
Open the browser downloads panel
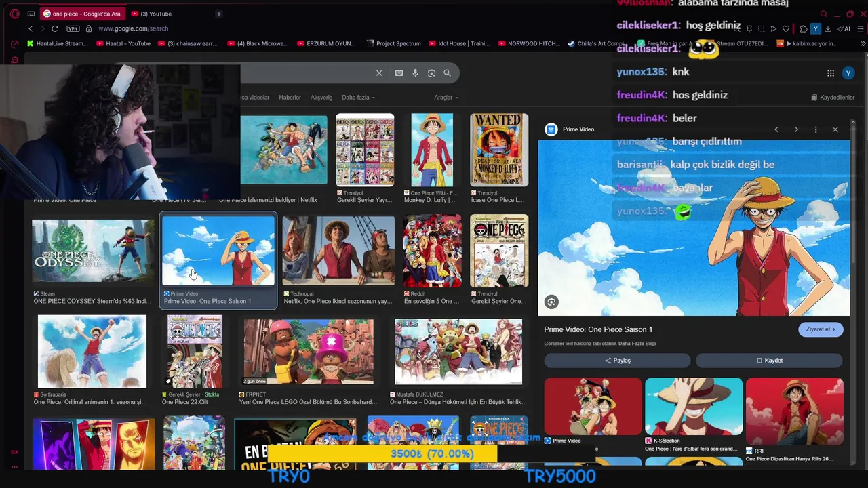pos(828,28)
